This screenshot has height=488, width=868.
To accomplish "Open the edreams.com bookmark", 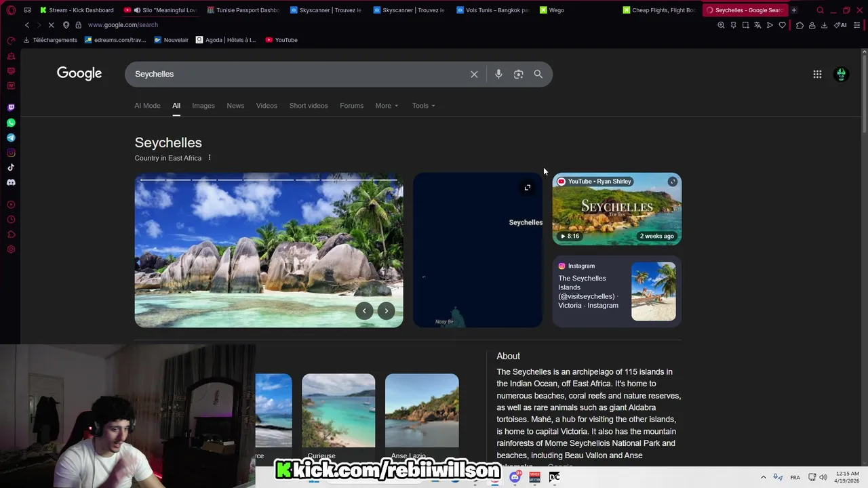I will pos(115,40).
